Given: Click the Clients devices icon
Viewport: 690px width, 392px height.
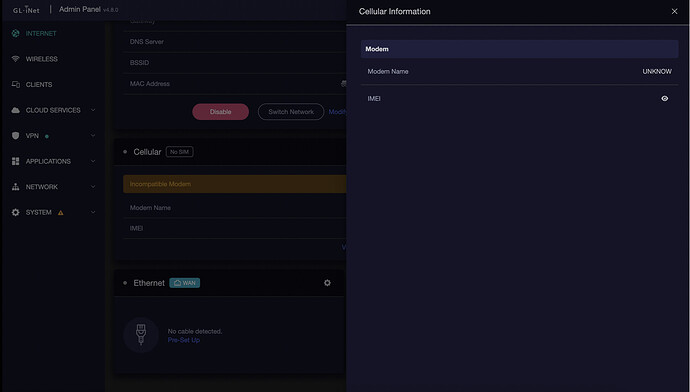Looking at the screenshot, I should click(x=15, y=84).
